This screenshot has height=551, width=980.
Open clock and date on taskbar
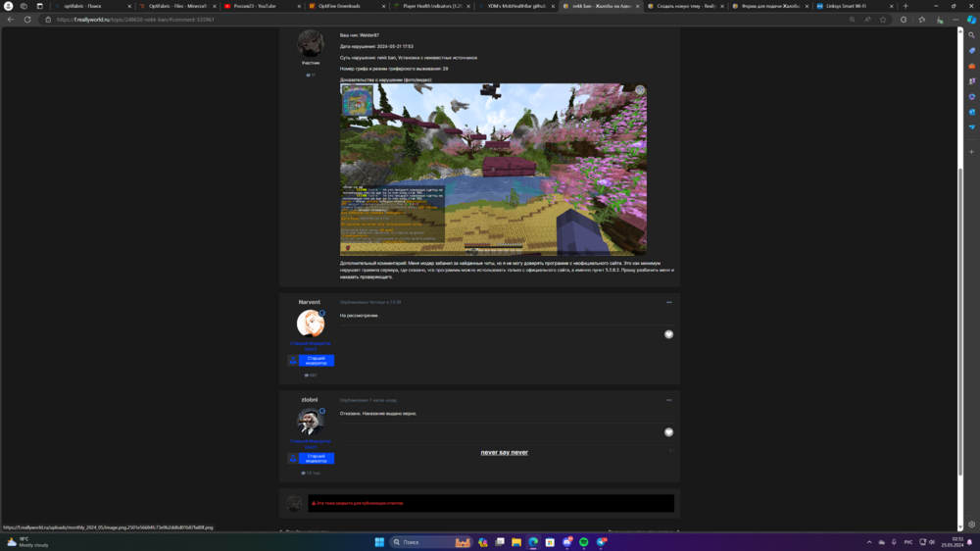(952, 542)
